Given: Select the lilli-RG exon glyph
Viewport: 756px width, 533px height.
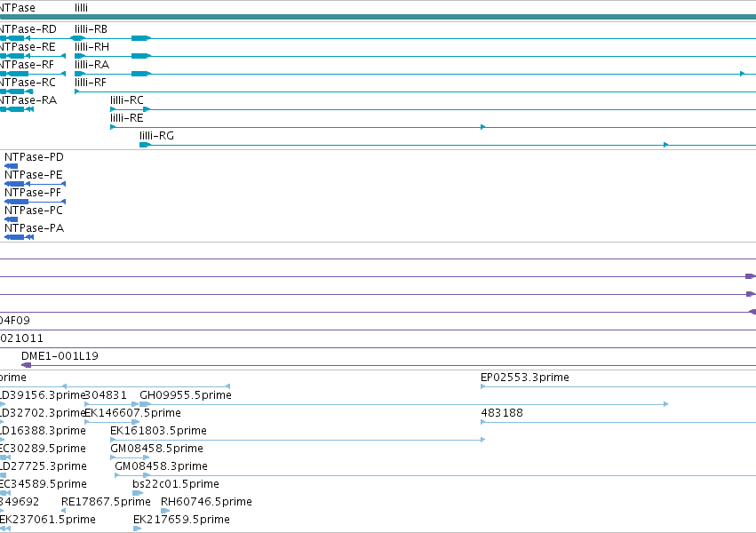Looking at the screenshot, I should (x=146, y=145).
